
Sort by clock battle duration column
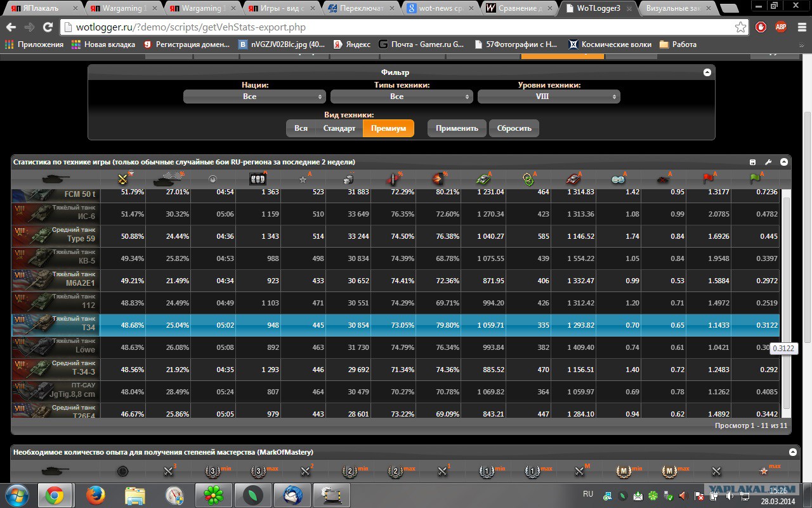[213, 179]
